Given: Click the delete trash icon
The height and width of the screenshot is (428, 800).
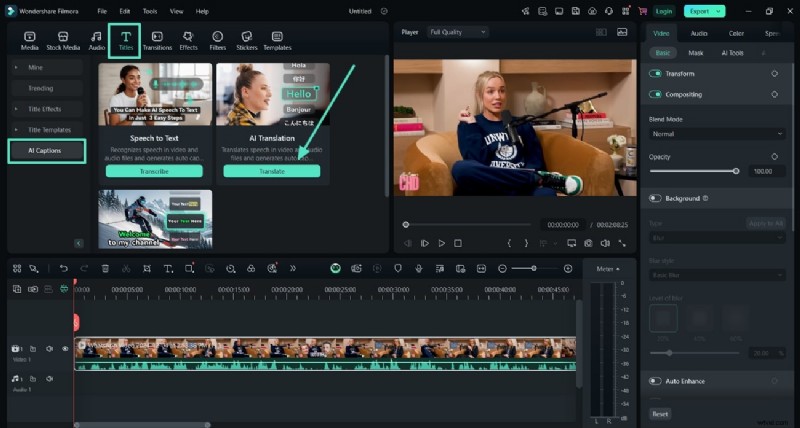Looking at the screenshot, I should pyautogui.click(x=105, y=268).
